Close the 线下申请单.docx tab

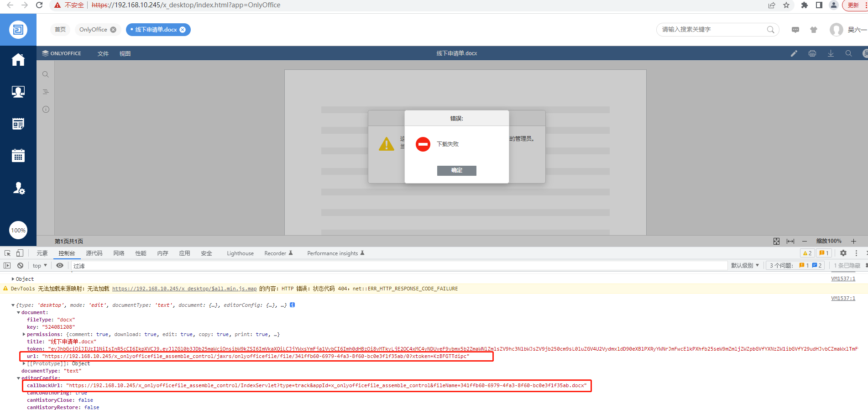pyautogui.click(x=183, y=30)
